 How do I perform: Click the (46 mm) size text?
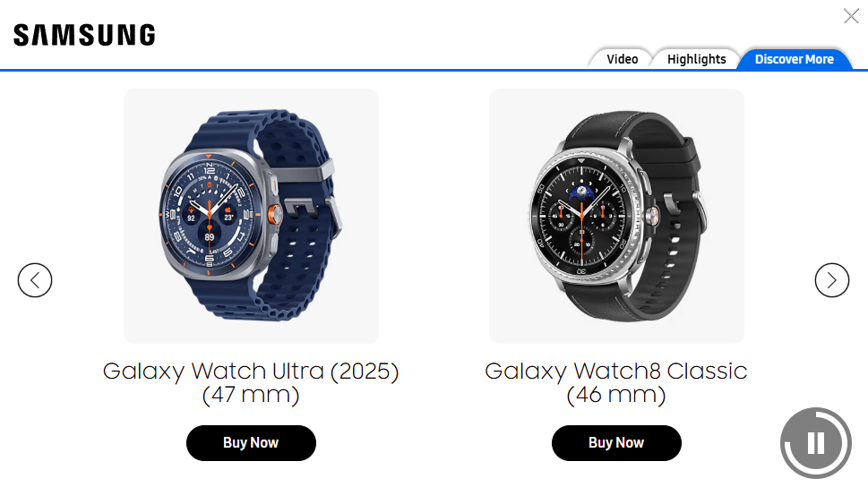tap(616, 395)
